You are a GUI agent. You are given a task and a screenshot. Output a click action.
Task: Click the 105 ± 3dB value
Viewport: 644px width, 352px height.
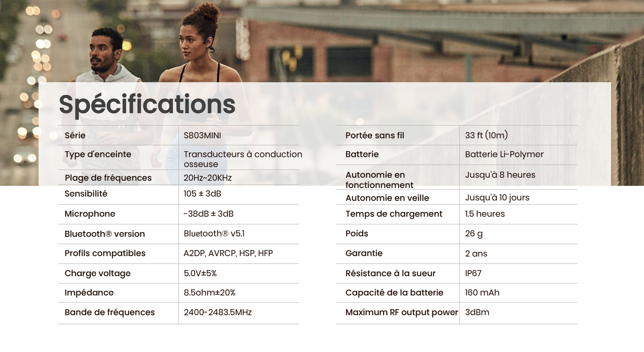pyautogui.click(x=203, y=194)
